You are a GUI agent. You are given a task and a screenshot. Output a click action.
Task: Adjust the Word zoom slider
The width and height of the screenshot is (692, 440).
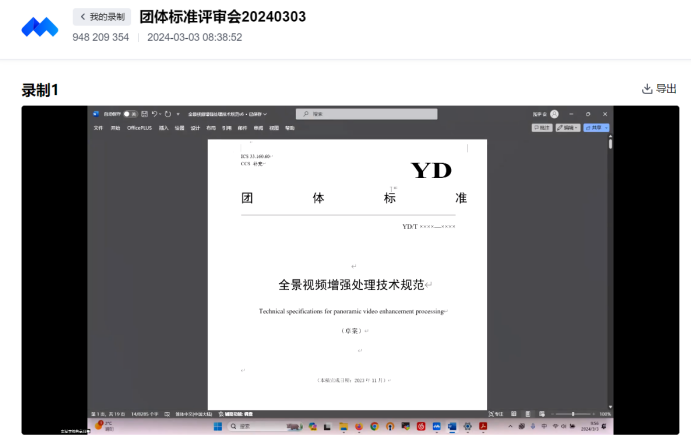pos(572,413)
